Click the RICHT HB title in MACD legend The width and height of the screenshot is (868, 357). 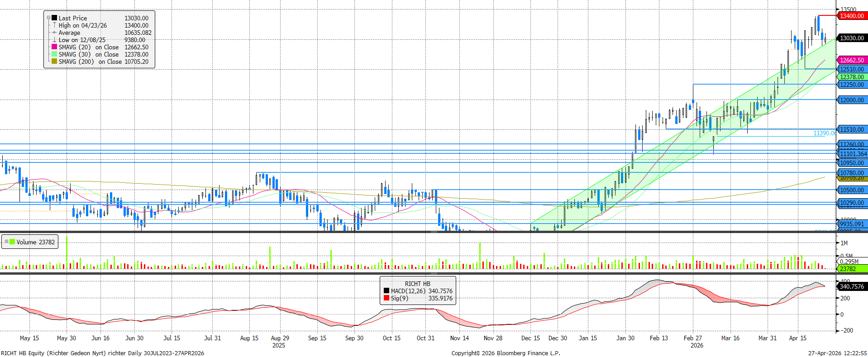tap(417, 284)
